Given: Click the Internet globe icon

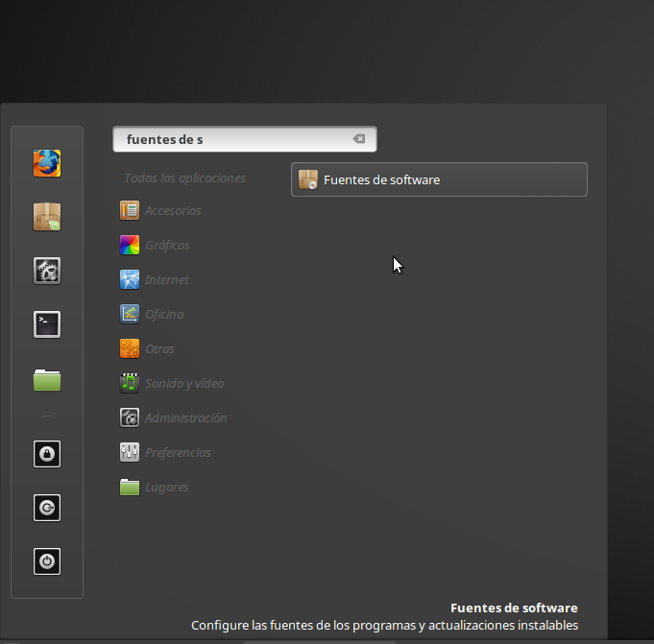Looking at the screenshot, I should pos(130,279).
